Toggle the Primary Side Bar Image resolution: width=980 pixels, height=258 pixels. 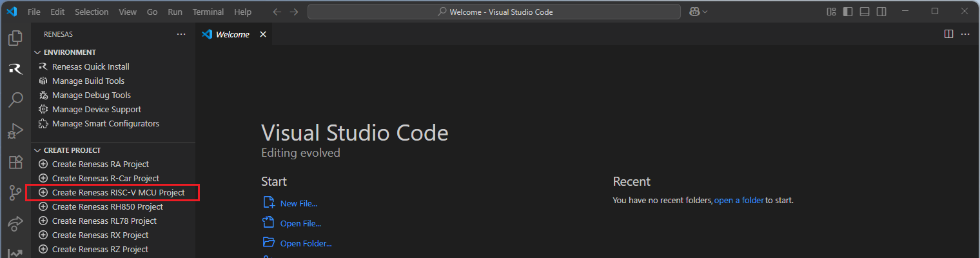[x=848, y=12]
